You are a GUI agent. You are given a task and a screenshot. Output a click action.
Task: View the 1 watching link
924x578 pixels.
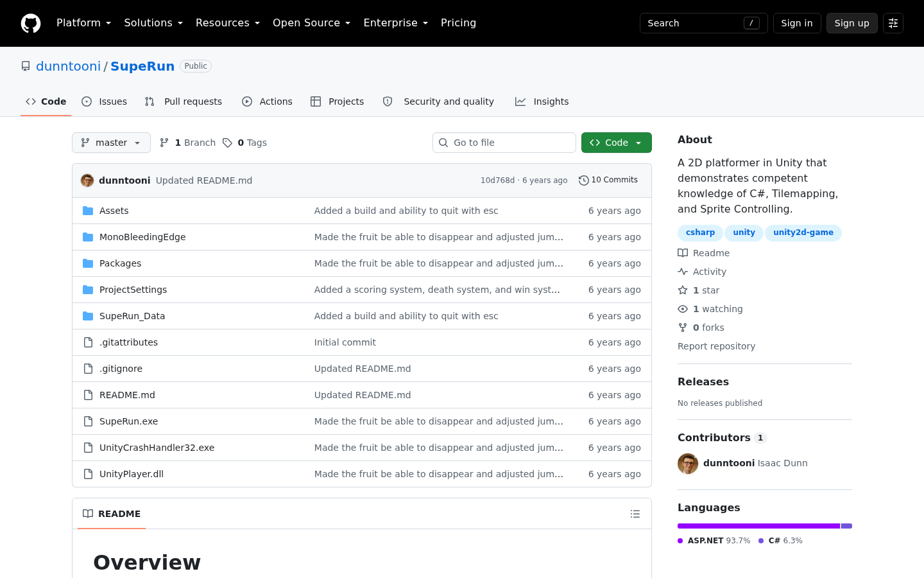point(710,309)
